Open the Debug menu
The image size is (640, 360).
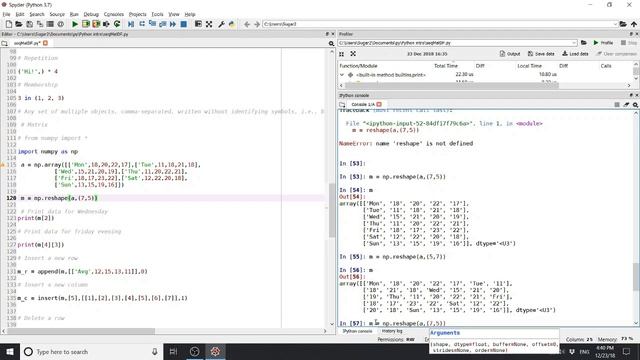coord(91,14)
